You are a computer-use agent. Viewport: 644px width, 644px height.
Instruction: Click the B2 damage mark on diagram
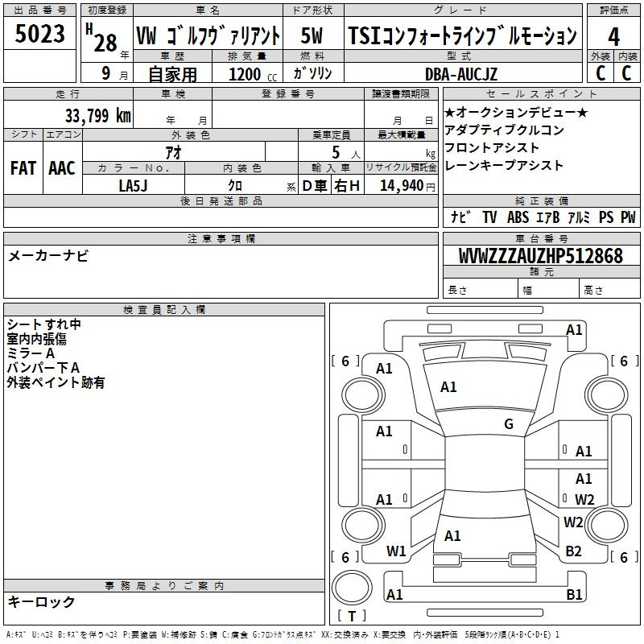573,551
